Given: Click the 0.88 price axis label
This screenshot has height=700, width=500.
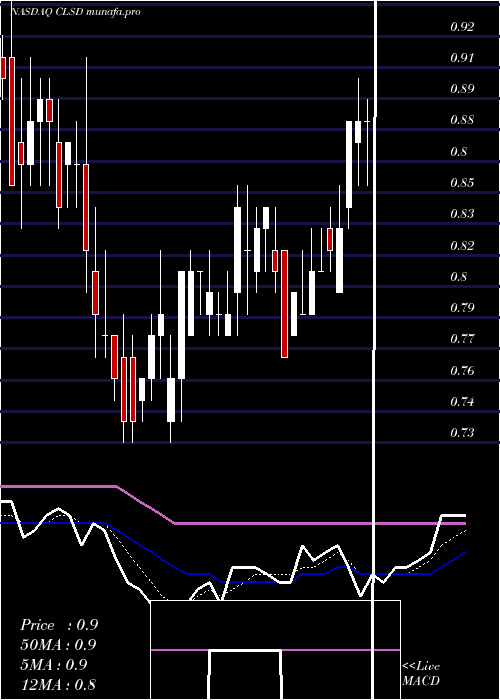Looking at the screenshot, I should point(462,120).
